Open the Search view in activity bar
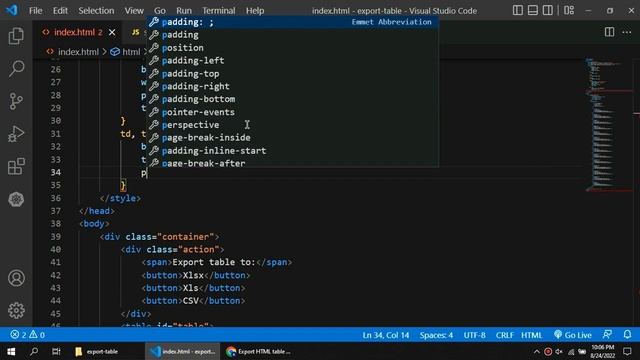Screen dimensions: 640x360 pos(16,68)
